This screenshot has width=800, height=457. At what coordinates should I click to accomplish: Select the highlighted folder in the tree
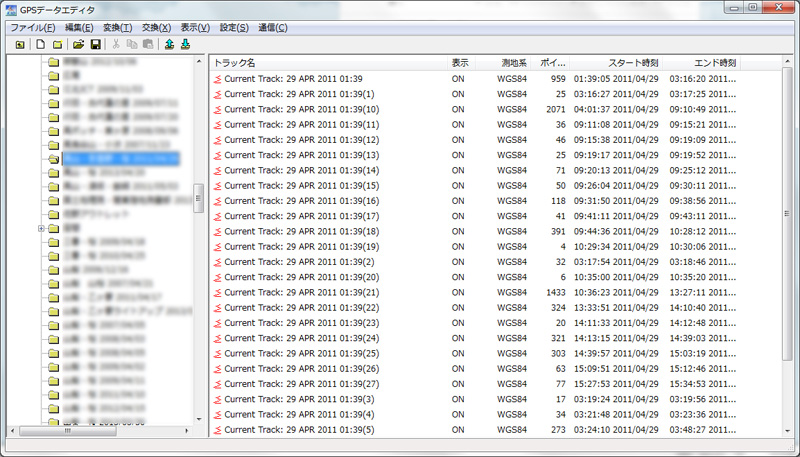pos(120,158)
